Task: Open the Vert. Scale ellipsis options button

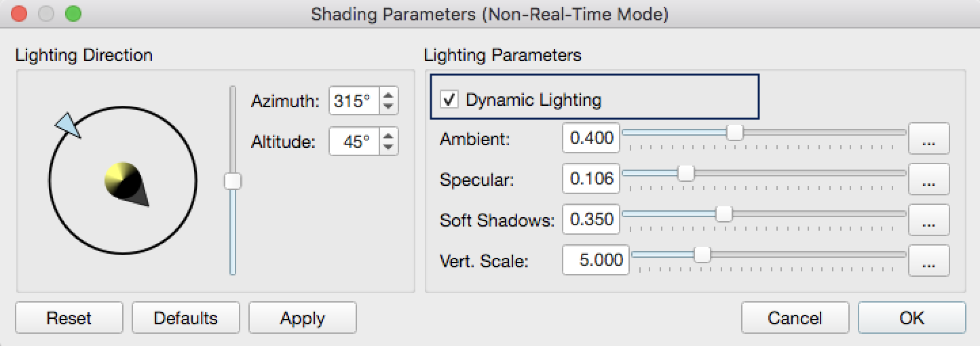Action: 928,261
